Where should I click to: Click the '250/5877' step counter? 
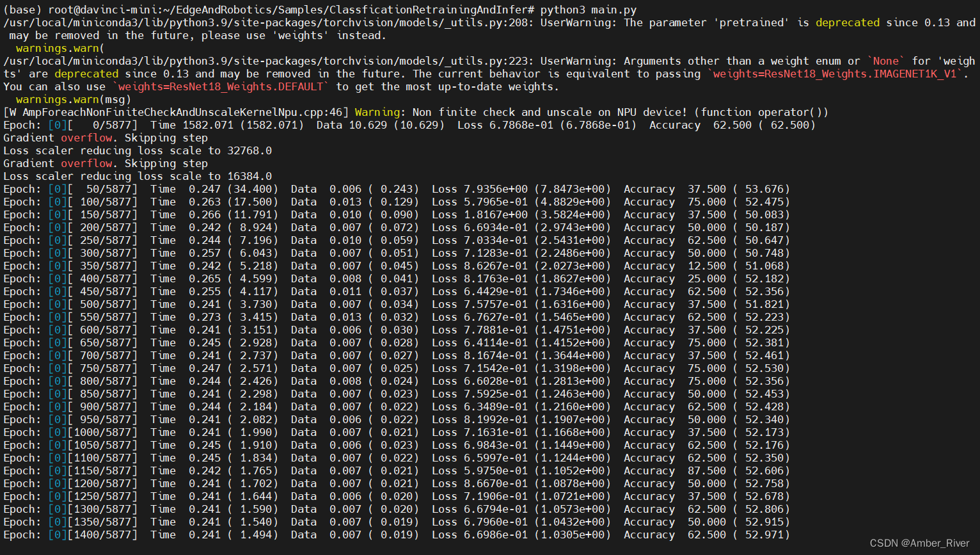point(106,240)
